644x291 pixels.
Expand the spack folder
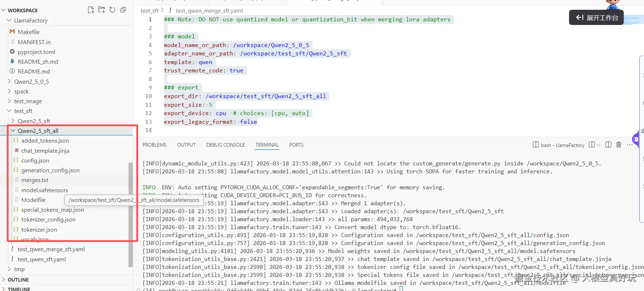[x=21, y=91]
